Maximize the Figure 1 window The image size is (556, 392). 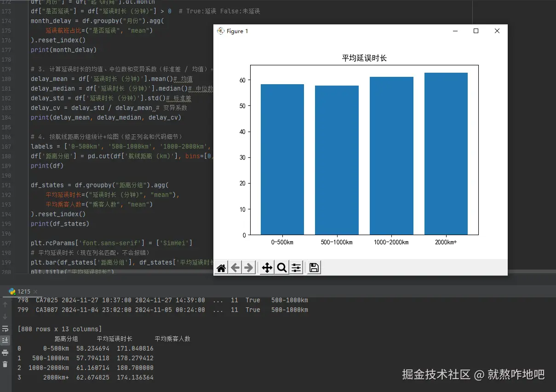point(476,31)
